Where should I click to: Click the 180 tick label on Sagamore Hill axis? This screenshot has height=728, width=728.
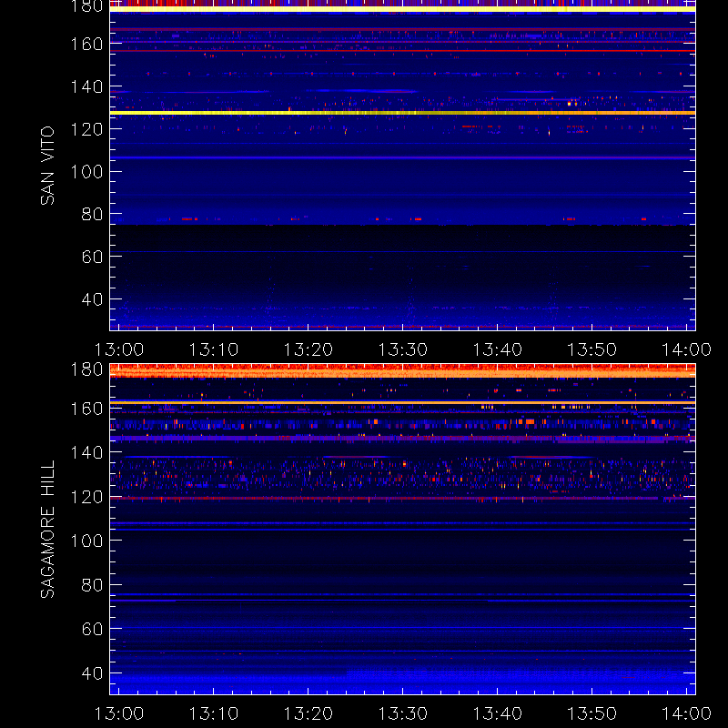pos(86,369)
